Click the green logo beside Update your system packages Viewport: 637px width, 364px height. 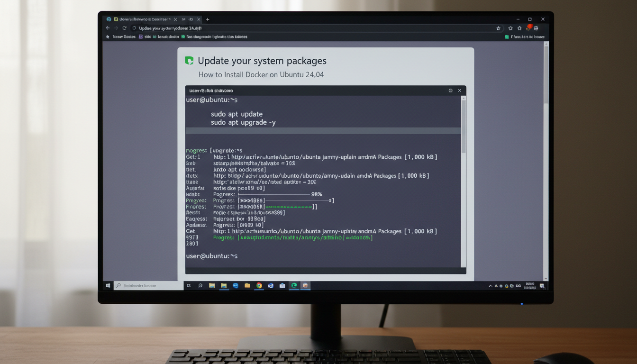(189, 61)
